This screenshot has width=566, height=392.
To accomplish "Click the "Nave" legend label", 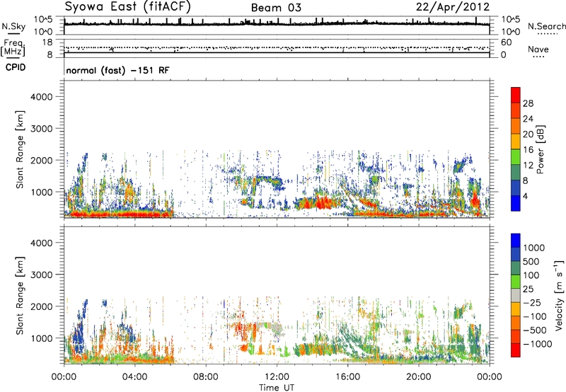I will [538, 49].
